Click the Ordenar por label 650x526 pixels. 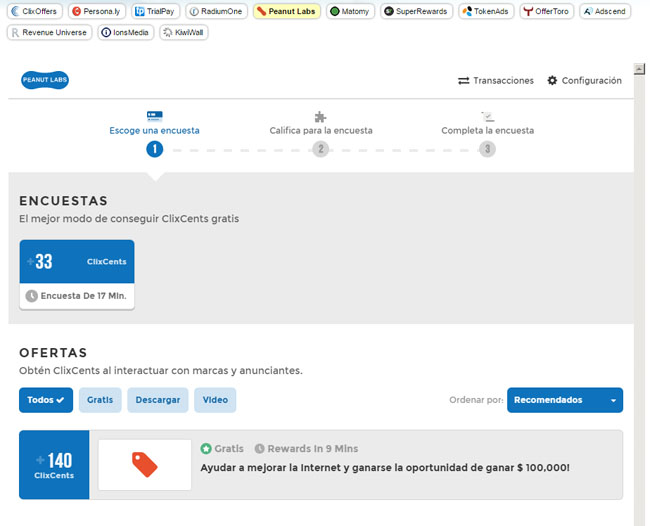(x=476, y=400)
